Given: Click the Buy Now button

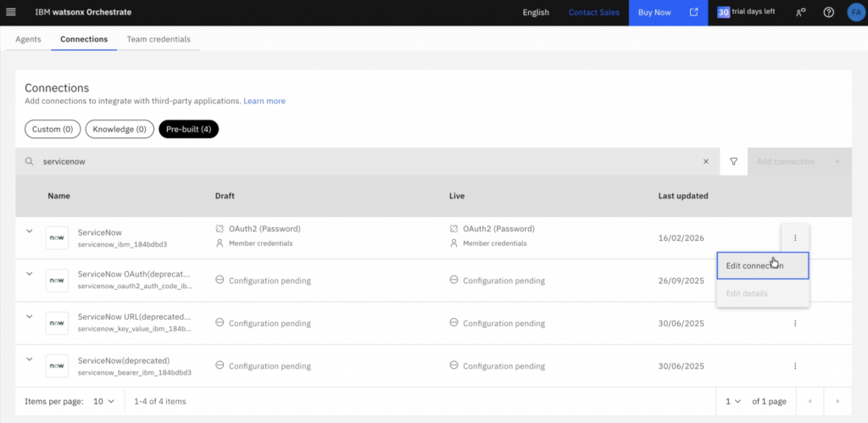Looking at the screenshot, I should click(x=668, y=12).
